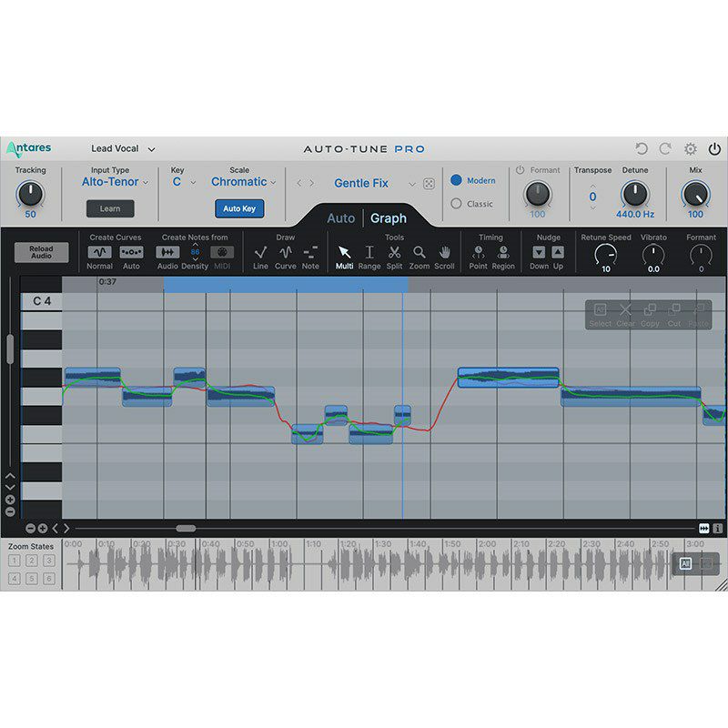Image resolution: width=728 pixels, height=728 pixels.
Task: Toggle the auto-scroll button
Action: pos(703,529)
